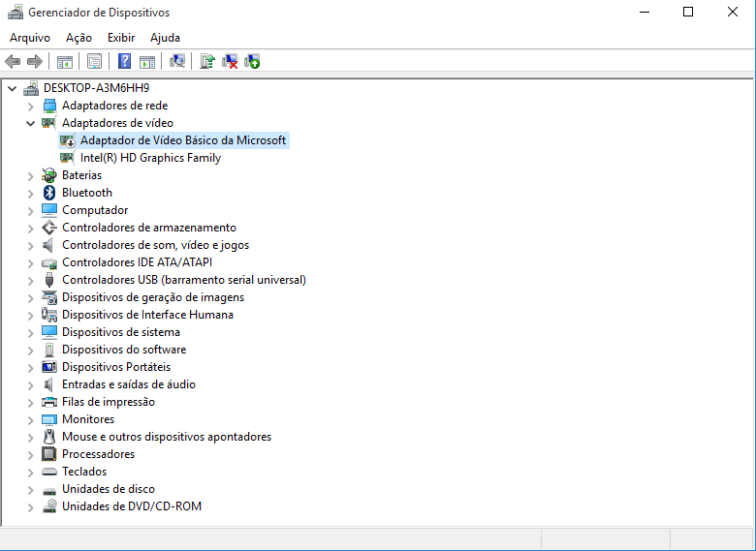Expand the Computador category
756x551 pixels.
pos(30,210)
